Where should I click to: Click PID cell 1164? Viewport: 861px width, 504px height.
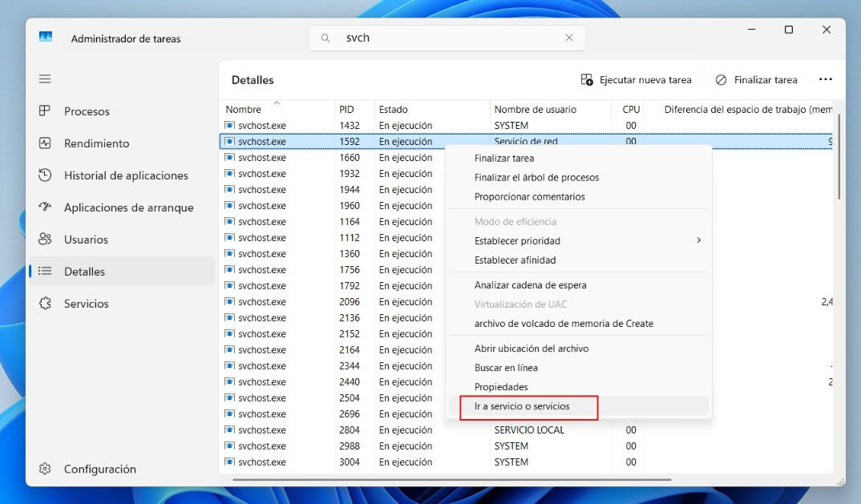coord(350,222)
